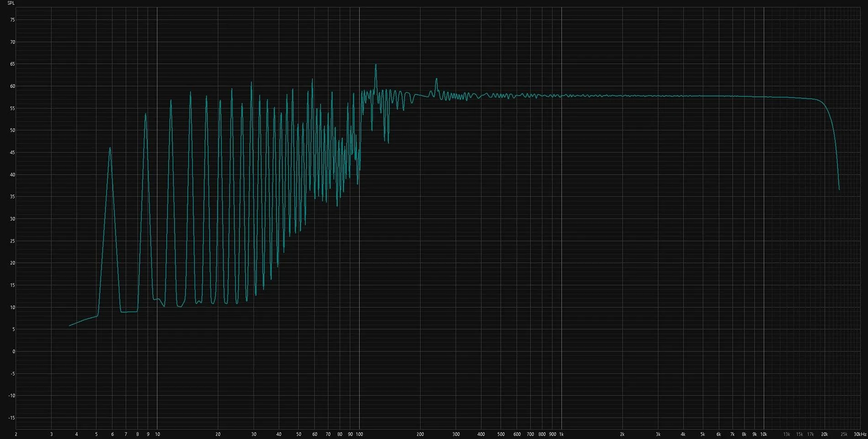Select the 3 Hz frequency axis label

coord(51,434)
